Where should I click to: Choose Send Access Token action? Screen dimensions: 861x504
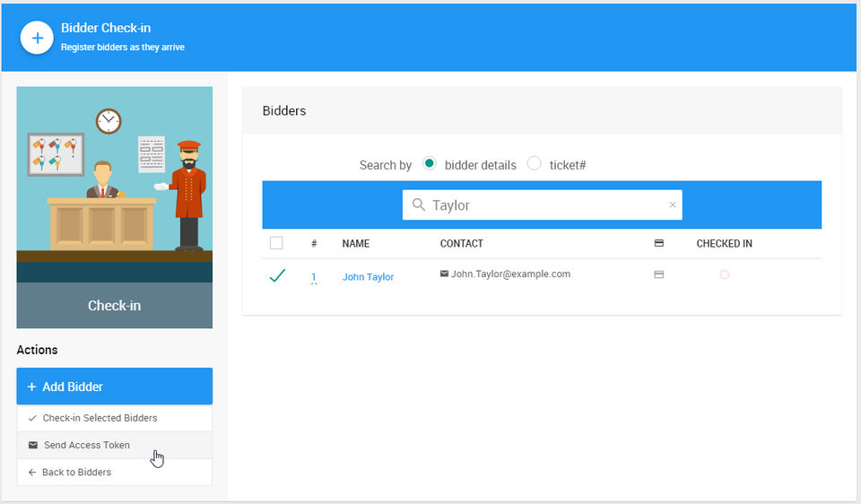114,445
